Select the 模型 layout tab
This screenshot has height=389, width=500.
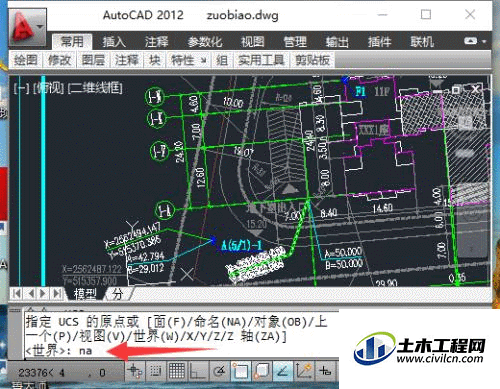click(85, 294)
